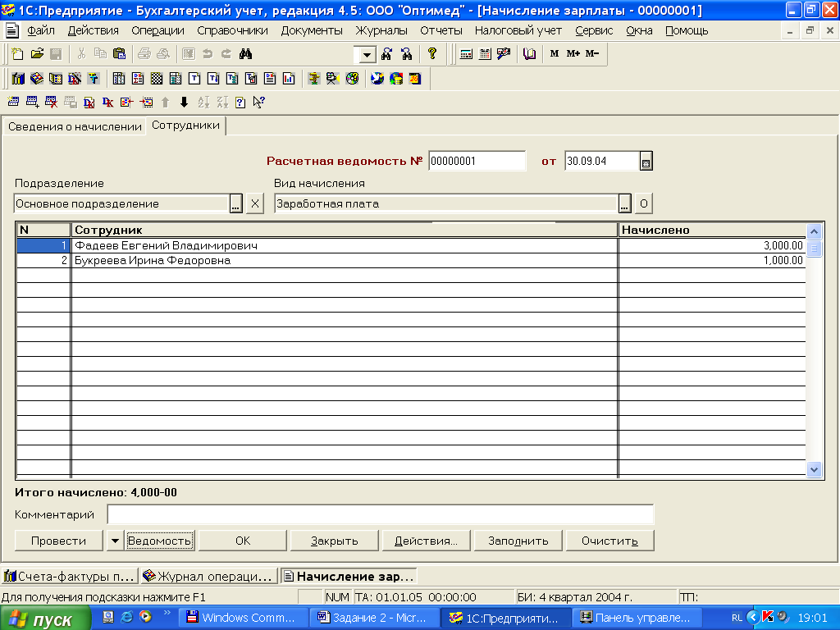Screen dimensions: 840x630
Task: Switch to Журнал операций window tab
Action: click(209, 577)
